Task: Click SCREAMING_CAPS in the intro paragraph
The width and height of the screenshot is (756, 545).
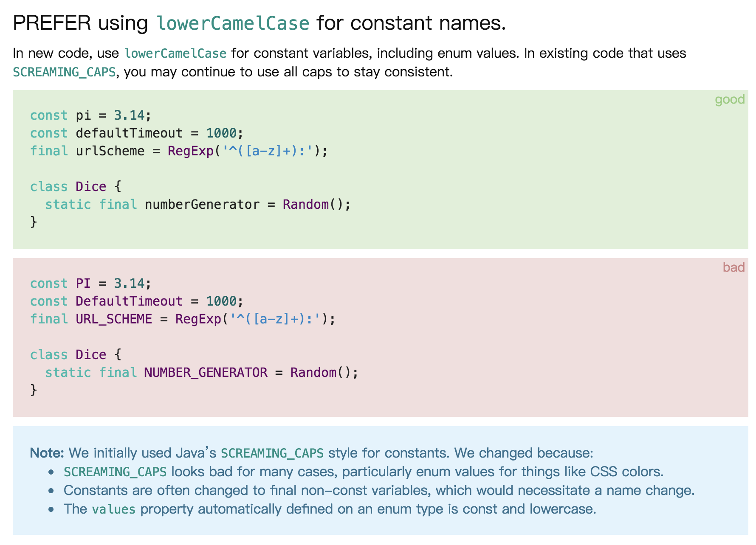Action: click(x=64, y=72)
